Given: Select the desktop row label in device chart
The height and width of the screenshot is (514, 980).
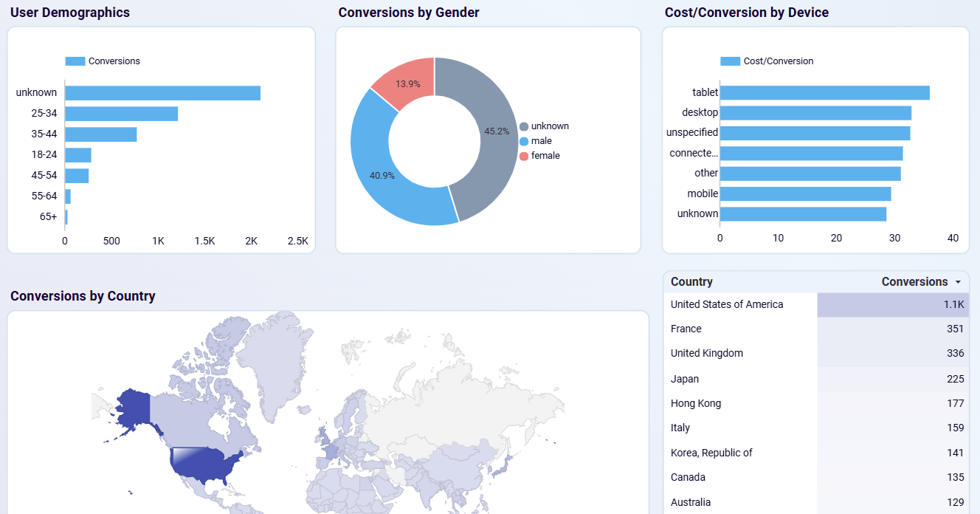Looking at the screenshot, I should click(700, 112).
